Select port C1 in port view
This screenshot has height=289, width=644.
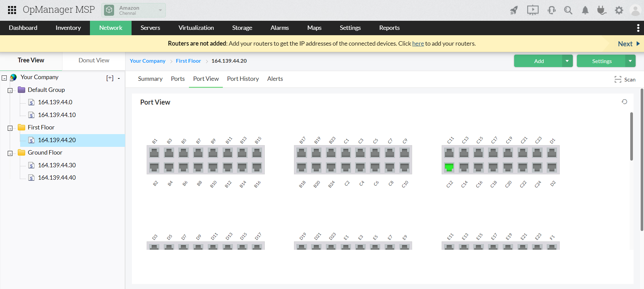pyautogui.click(x=346, y=153)
